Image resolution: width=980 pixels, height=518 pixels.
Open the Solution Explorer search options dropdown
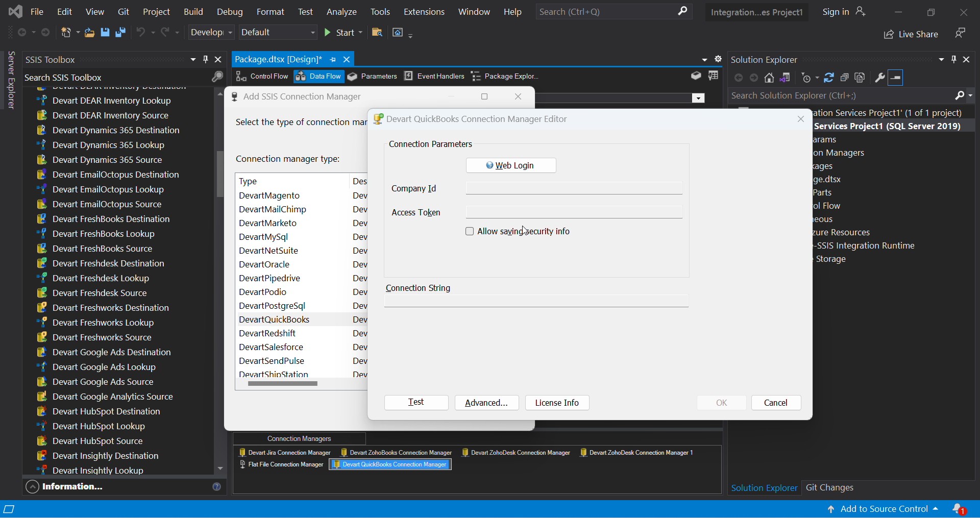[970, 95]
